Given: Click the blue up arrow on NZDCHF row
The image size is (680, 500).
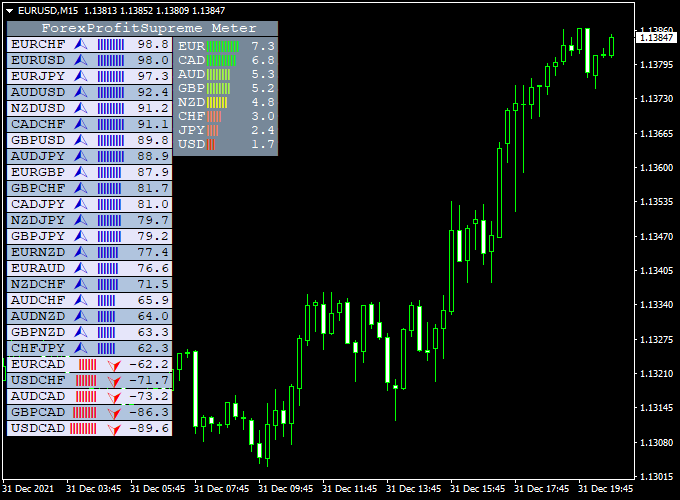Looking at the screenshot, I should click(x=81, y=284).
